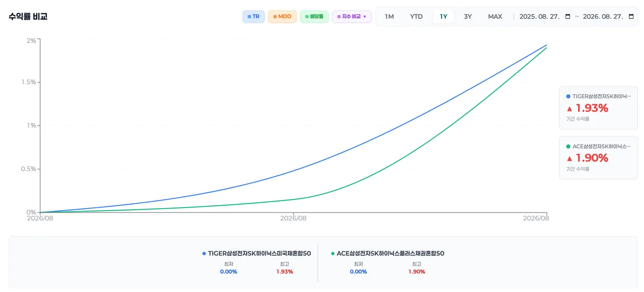The width and height of the screenshot is (644, 292).
Task: Open the end date calendar icon
Action: [631, 17]
